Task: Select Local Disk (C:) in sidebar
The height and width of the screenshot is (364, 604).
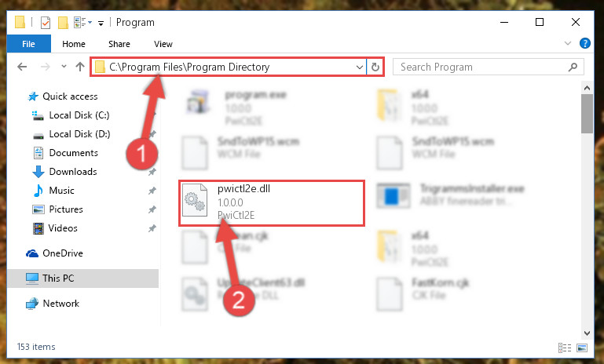Action: 79,115
